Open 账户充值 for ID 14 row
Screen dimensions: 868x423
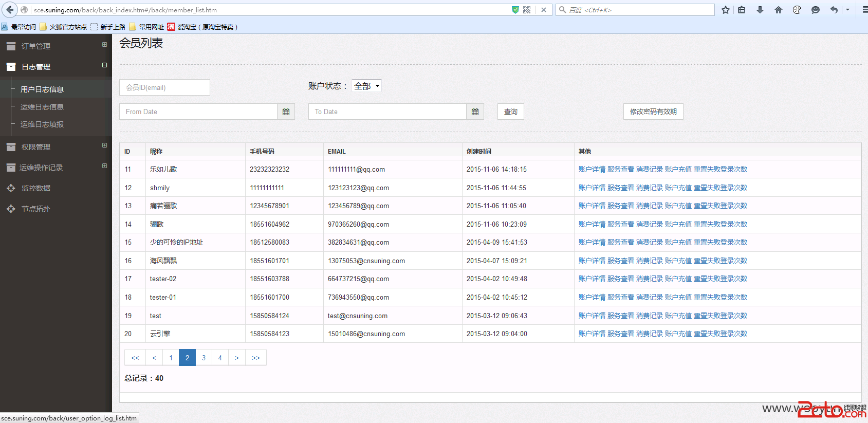click(678, 224)
